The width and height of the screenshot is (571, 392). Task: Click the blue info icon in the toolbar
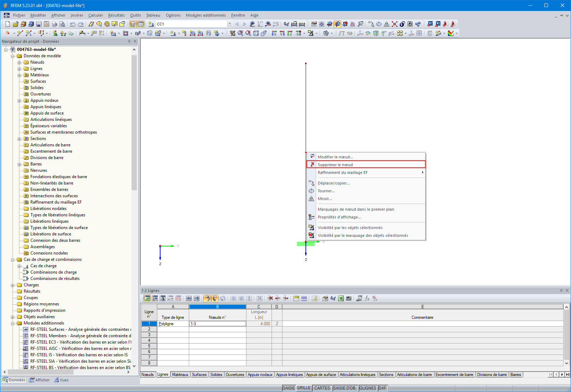pos(402,24)
